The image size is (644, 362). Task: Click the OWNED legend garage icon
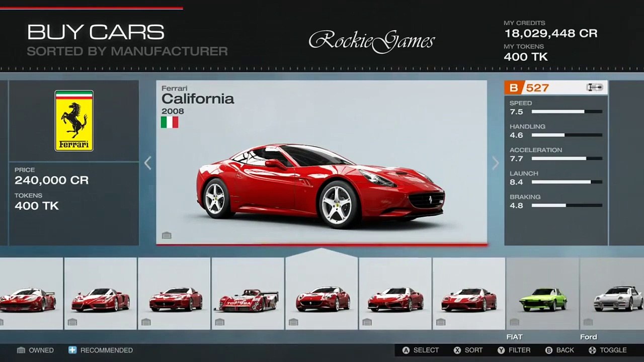pyautogui.click(x=21, y=350)
